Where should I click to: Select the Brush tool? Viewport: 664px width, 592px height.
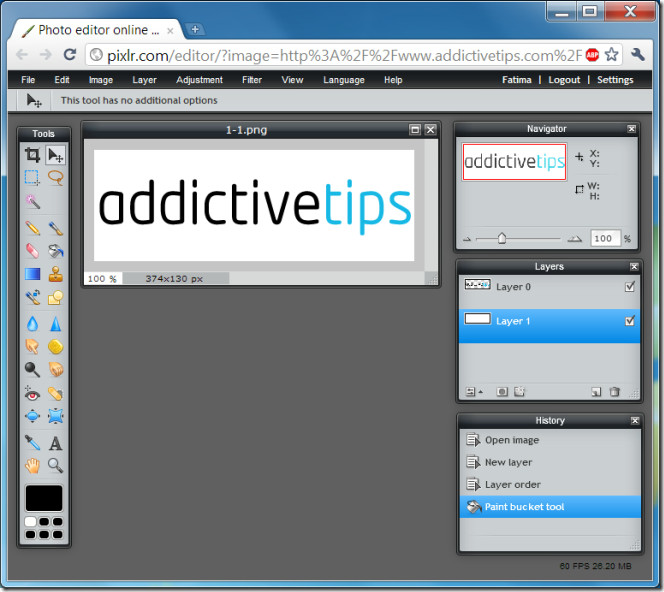[55, 228]
